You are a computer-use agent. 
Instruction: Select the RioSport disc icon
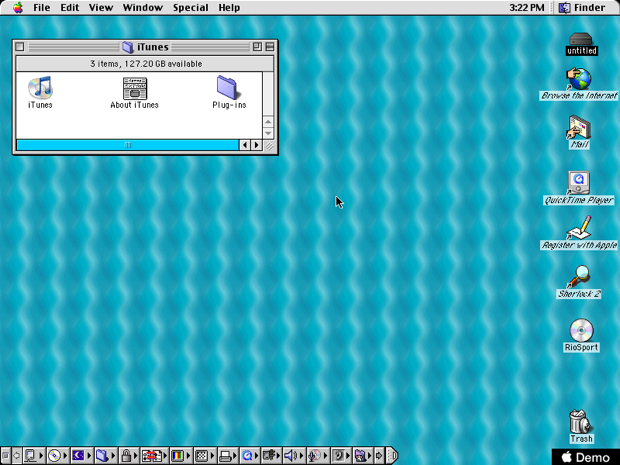click(x=581, y=330)
